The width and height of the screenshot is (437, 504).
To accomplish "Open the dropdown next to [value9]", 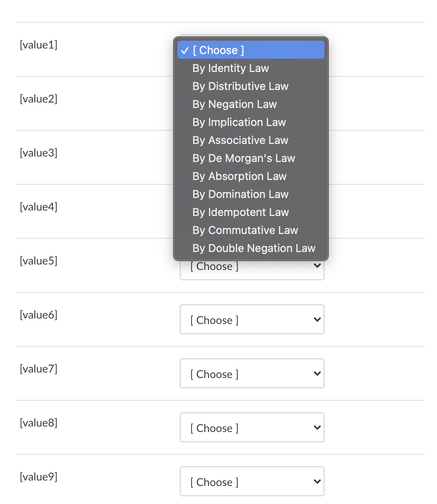I will coord(252,482).
